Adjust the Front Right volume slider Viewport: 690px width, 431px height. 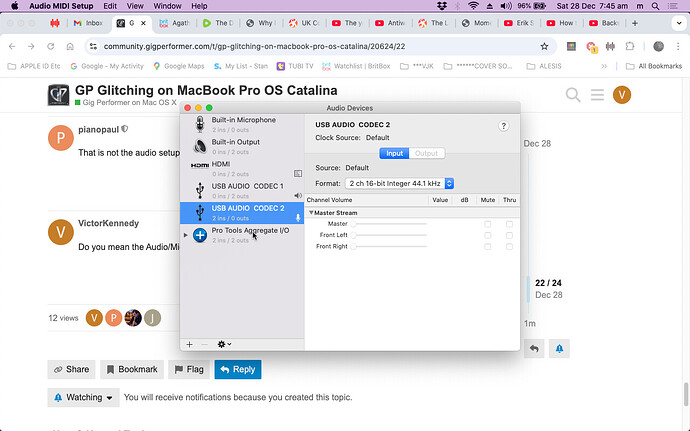389,247
